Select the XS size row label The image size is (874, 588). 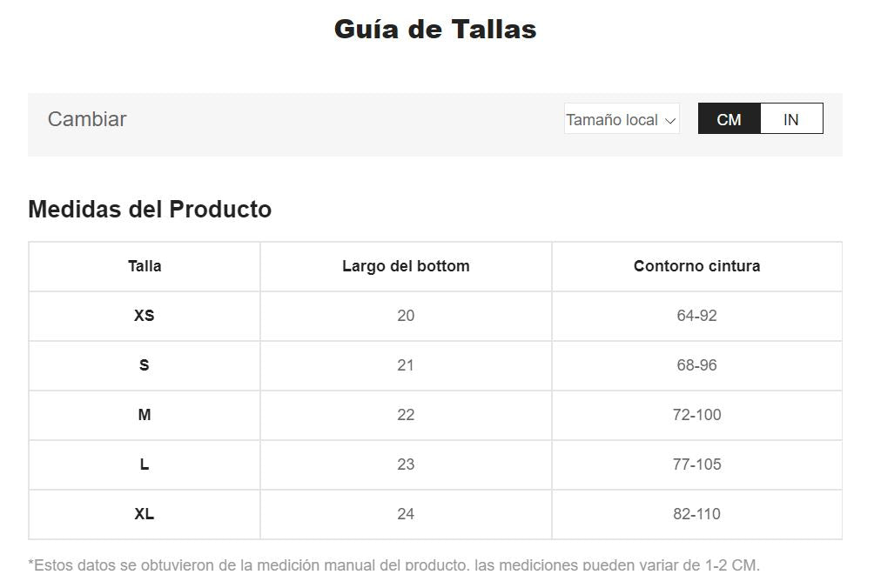145,316
